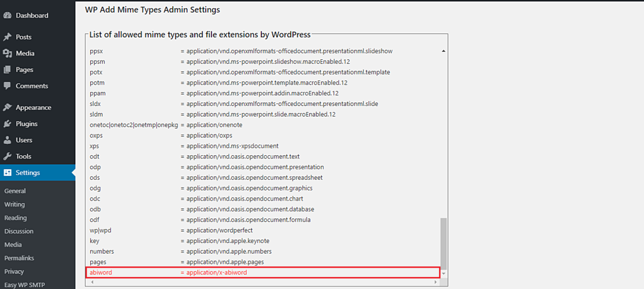Screen dimensions: 644x289
Task: Click the 'wp|wpd' extension text
Action: click(x=100, y=230)
